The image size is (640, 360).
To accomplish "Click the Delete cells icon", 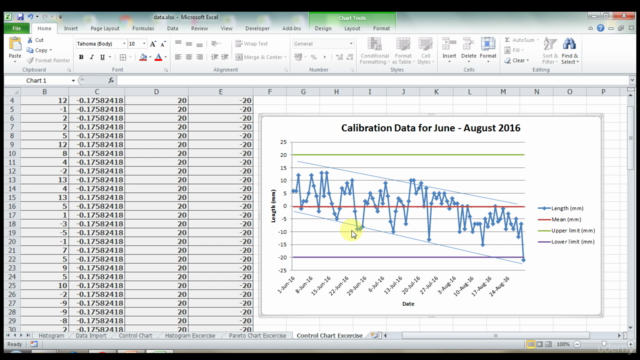I will point(469,44).
